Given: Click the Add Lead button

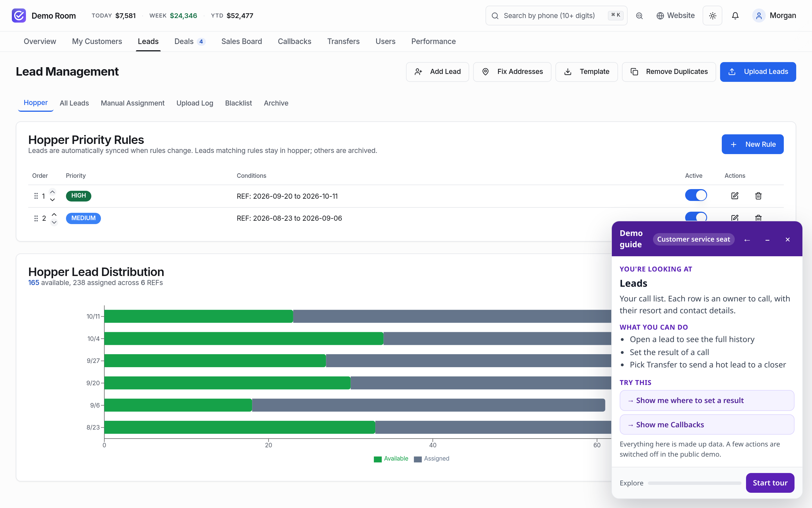Looking at the screenshot, I should [x=437, y=72].
